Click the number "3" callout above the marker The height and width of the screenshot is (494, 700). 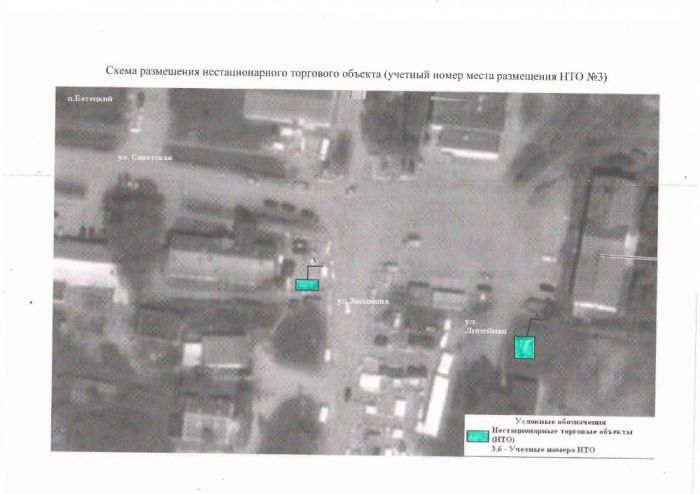click(x=314, y=261)
